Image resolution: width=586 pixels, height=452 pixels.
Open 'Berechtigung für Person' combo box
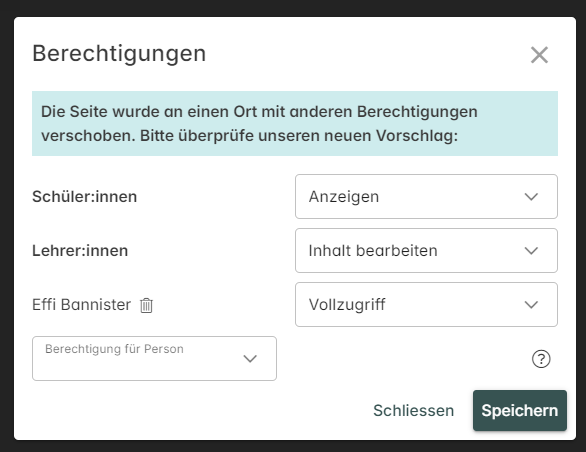pyautogui.click(x=154, y=359)
